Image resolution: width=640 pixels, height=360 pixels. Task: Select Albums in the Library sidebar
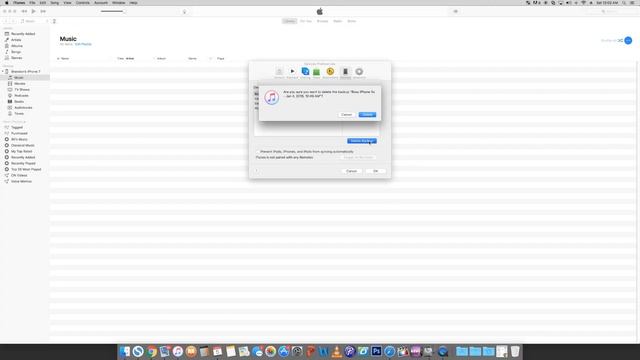tap(17, 46)
